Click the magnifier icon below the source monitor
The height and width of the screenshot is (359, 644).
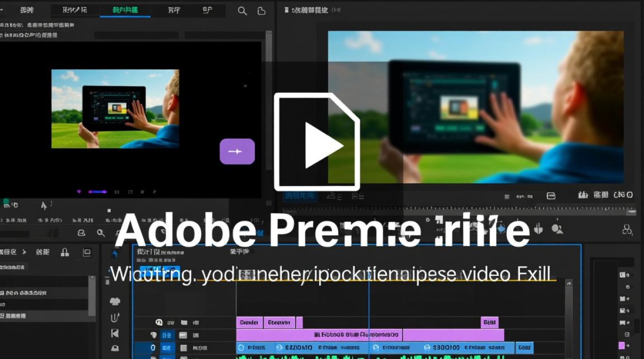coord(101,233)
